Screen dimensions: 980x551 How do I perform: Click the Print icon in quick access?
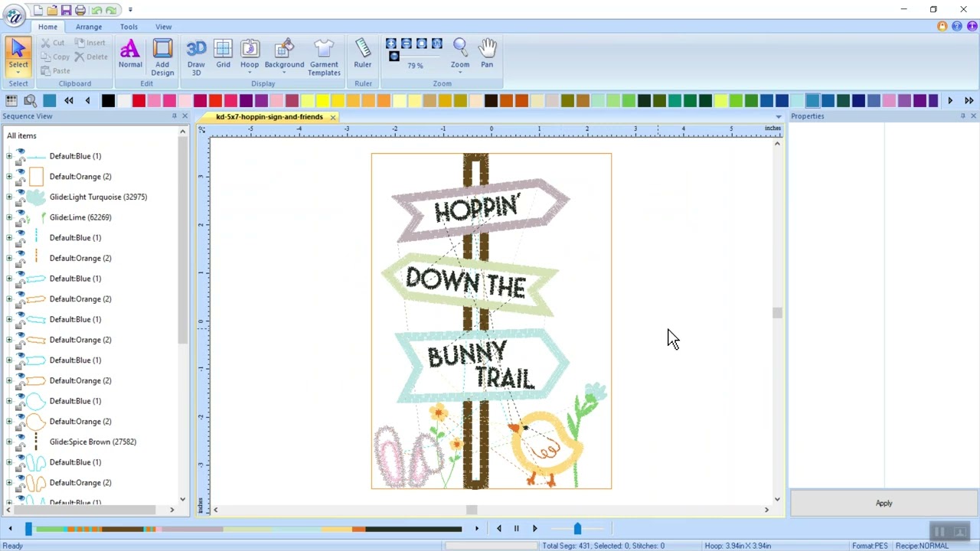[x=80, y=10]
